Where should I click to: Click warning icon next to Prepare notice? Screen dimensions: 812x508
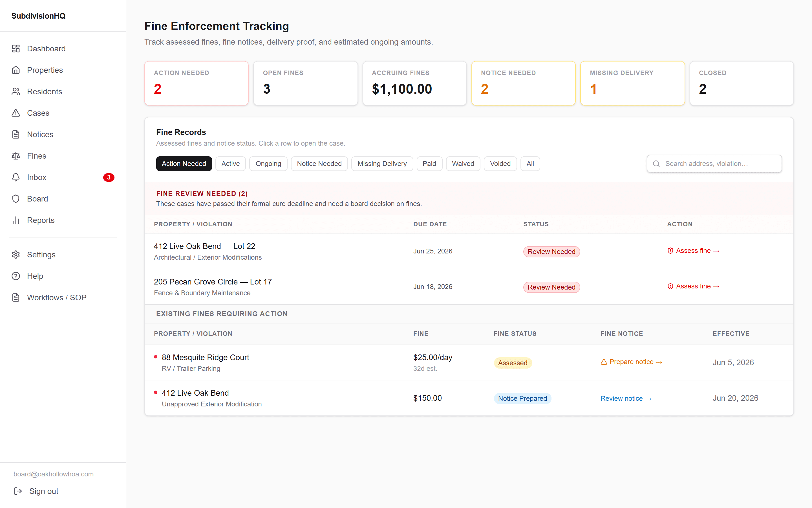(604, 362)
